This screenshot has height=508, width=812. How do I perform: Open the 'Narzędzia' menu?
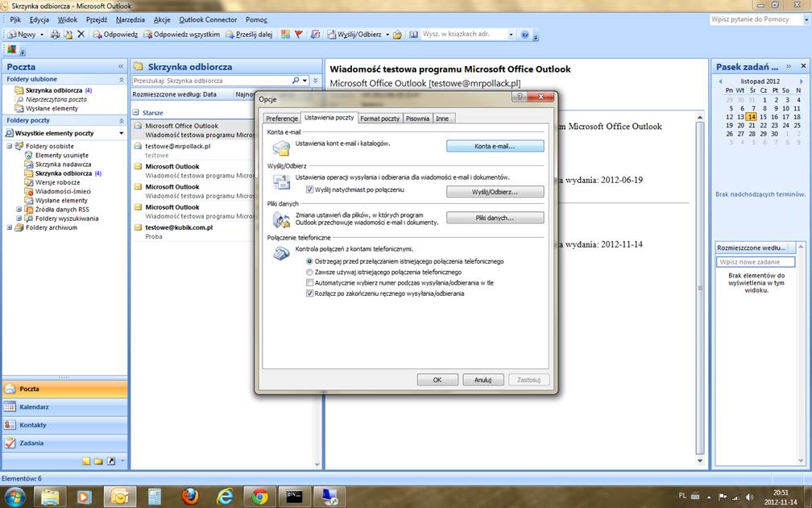coord(130,19)
